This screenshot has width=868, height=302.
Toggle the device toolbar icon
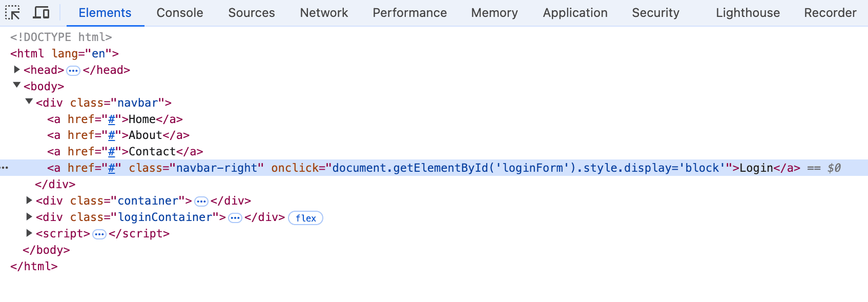[x=41, y=12]
